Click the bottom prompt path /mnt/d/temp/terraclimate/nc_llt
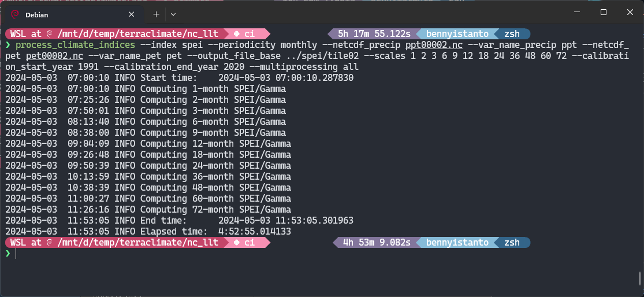 coord(138,242)
